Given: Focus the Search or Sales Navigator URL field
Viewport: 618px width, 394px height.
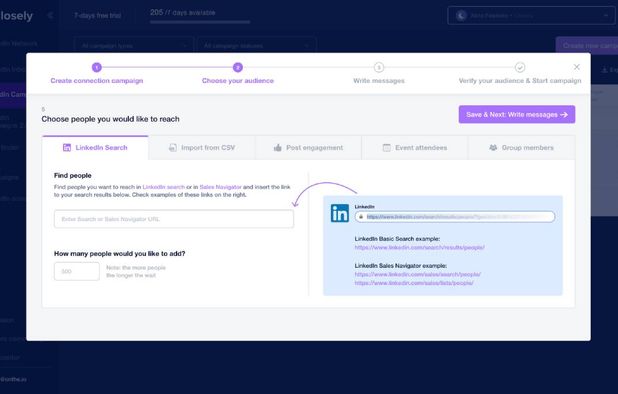Looking at the screenshot, I should point(174,219).
